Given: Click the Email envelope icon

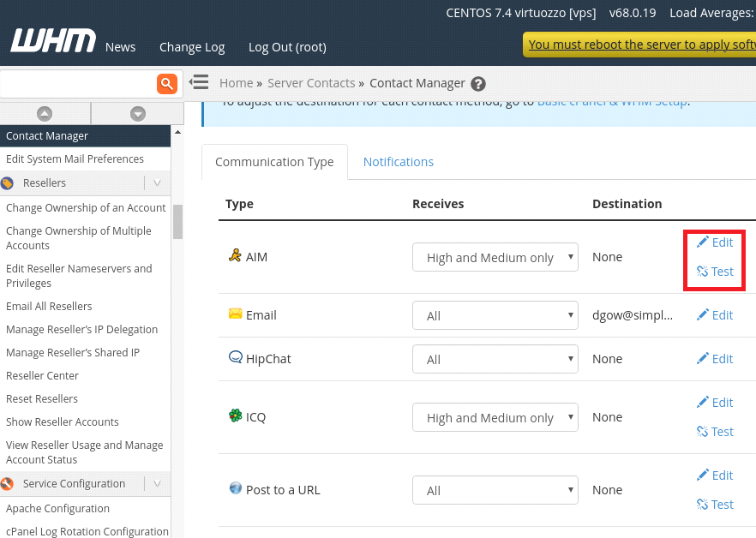Looking at the screenshot, I should coord(235,314).
